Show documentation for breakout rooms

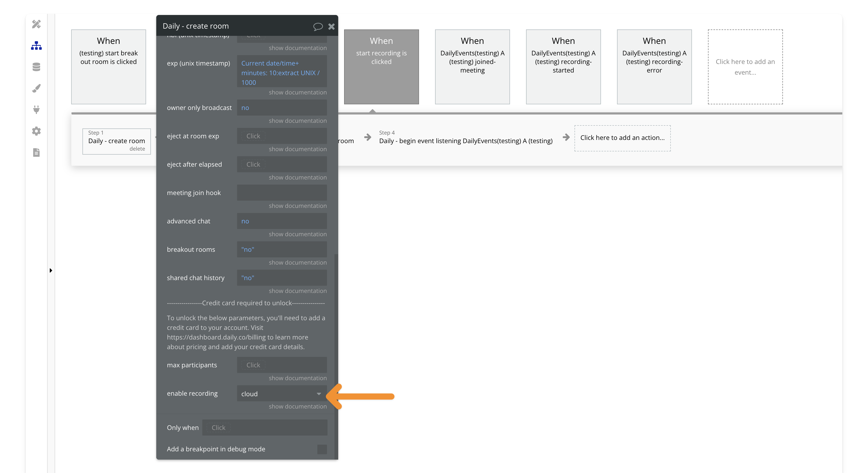[x=298, y=262]
